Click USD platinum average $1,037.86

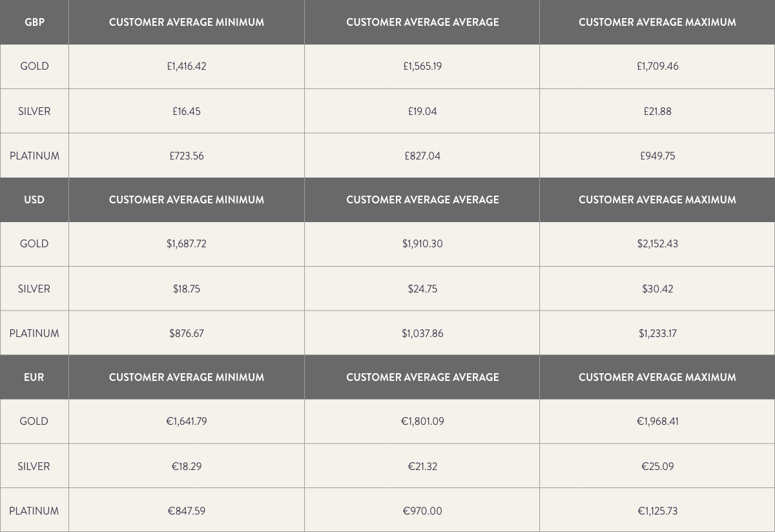pos(422,333)
